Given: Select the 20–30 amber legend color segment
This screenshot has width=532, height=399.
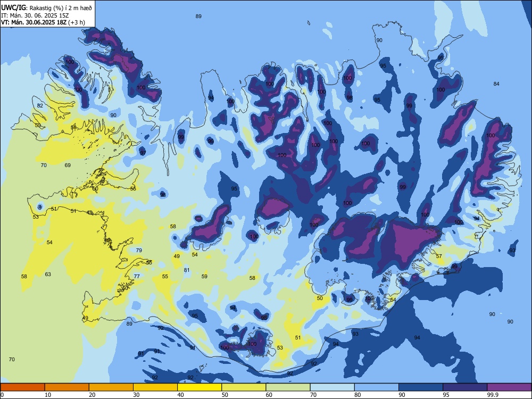Looking at the screenshot, I should coord(111,387).
